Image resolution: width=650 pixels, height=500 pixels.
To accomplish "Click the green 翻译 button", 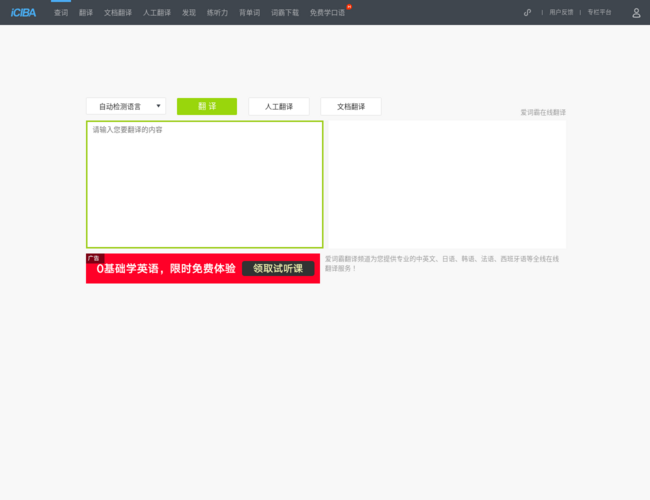I will coord(207,107).
